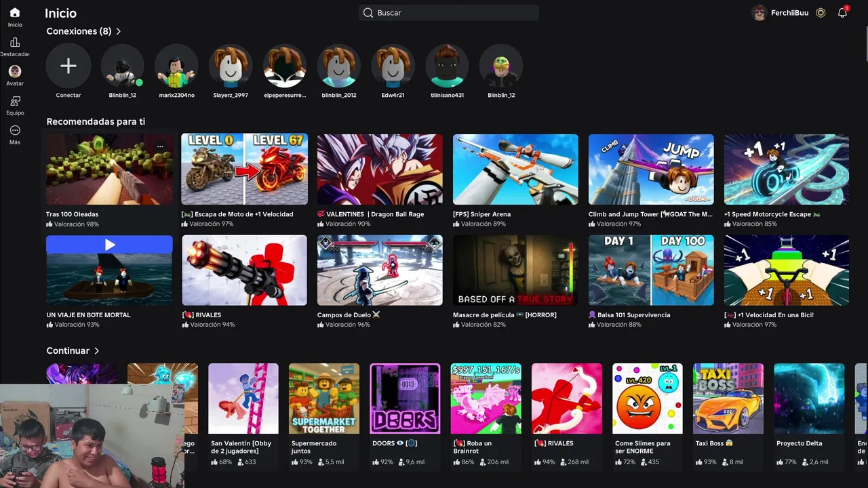
Task: Open the three-dot menu on Tras 100 Oleadas
Action: pyautogui.click(x=160, y=146)
